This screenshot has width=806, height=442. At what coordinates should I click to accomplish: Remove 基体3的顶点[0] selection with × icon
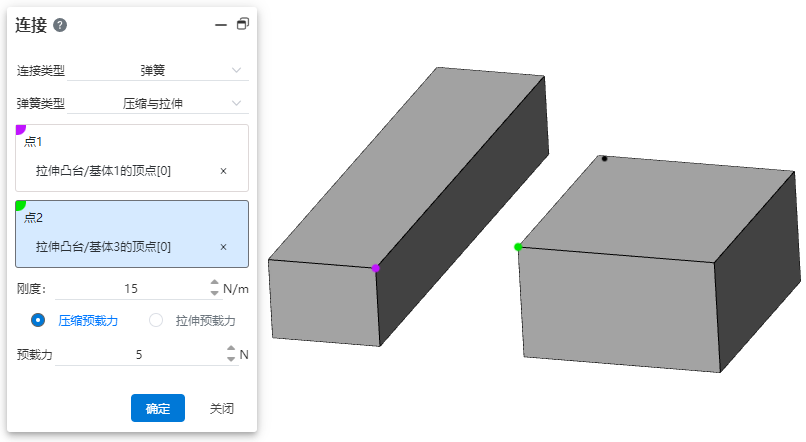coord(223,247)
